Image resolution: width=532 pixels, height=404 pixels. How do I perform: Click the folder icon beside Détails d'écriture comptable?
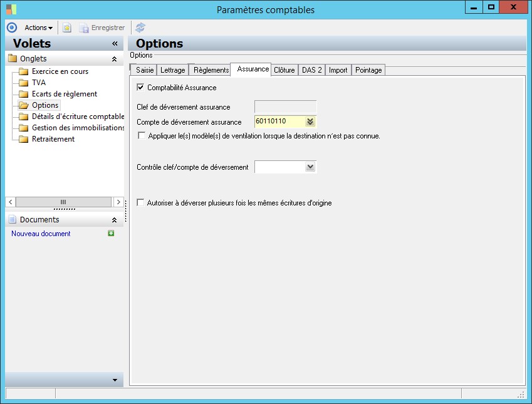coord(23,117)
